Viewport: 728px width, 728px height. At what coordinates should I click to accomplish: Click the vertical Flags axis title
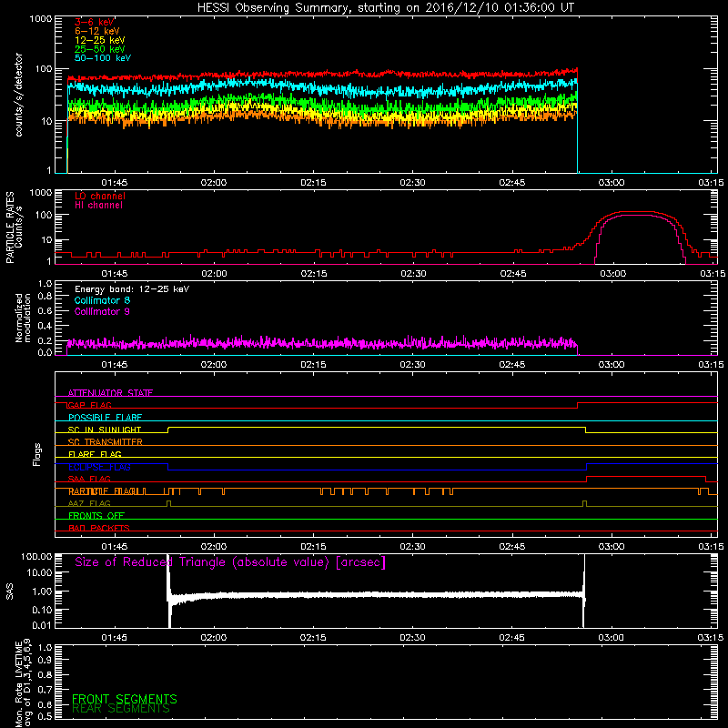coord(37,454)
